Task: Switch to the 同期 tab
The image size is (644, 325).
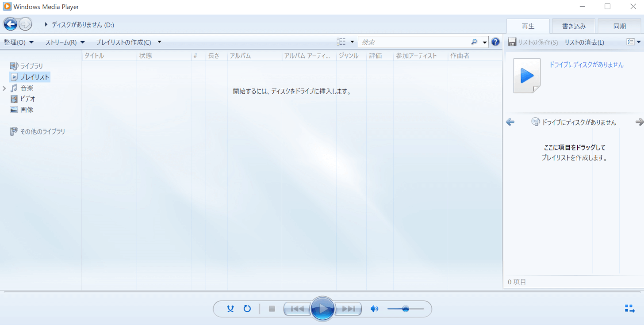Action: coord(619,26)
